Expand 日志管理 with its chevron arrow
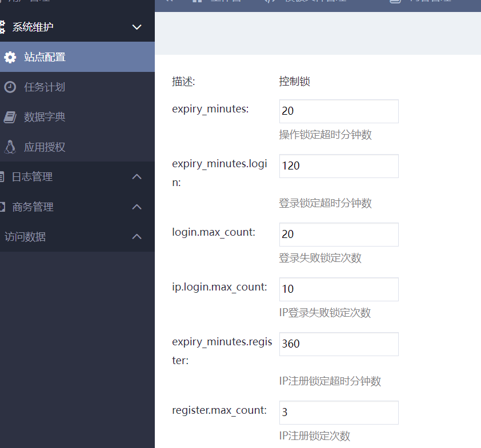The width and height of the screenshot is (481, 448). tap(137, 177)
